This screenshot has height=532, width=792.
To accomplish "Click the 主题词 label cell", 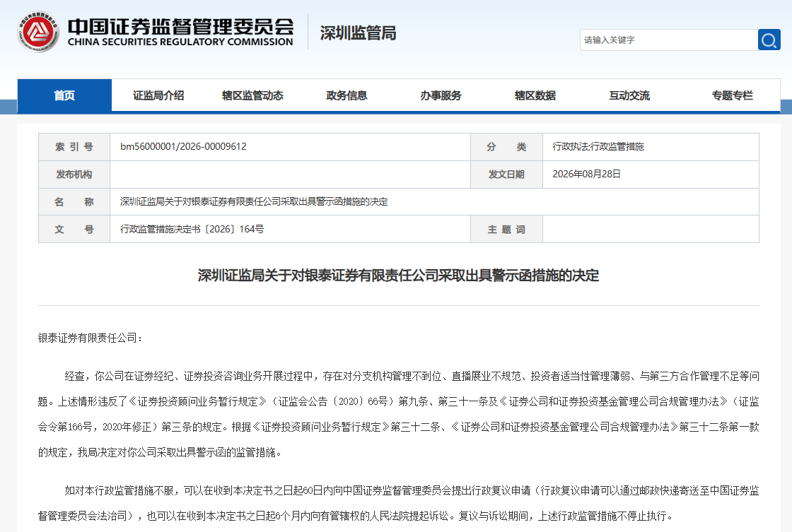I will (x=506, y=229).
